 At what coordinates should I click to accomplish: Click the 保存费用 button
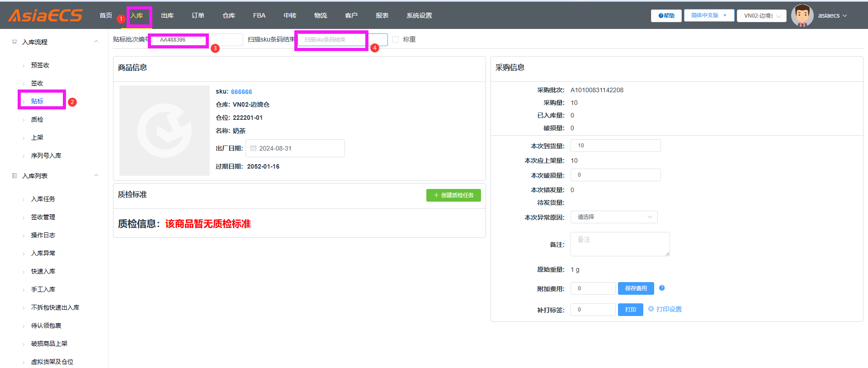pos(636,288)
